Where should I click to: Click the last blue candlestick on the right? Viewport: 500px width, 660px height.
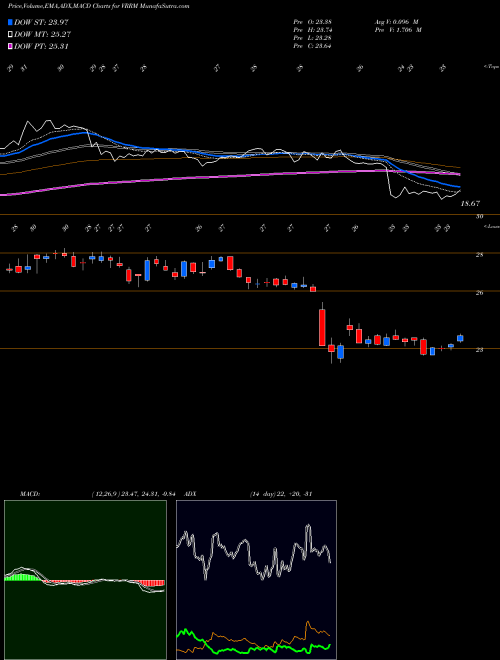tap(460, 338)
